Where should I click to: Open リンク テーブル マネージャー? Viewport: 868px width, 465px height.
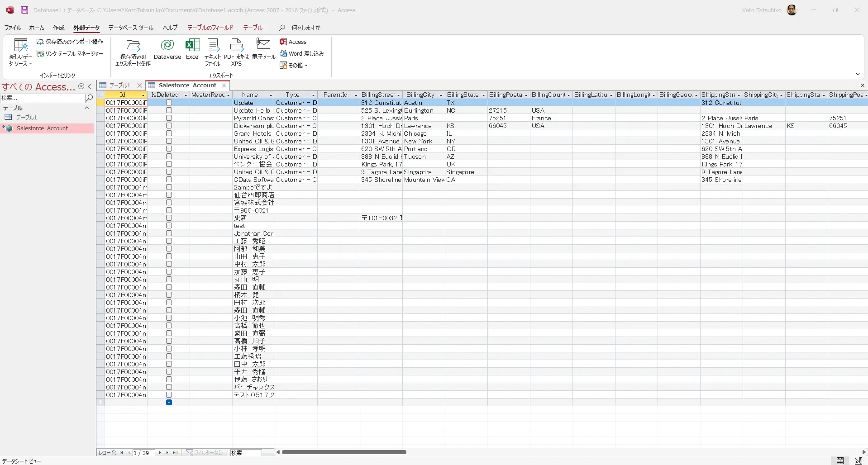pos(70,53)
